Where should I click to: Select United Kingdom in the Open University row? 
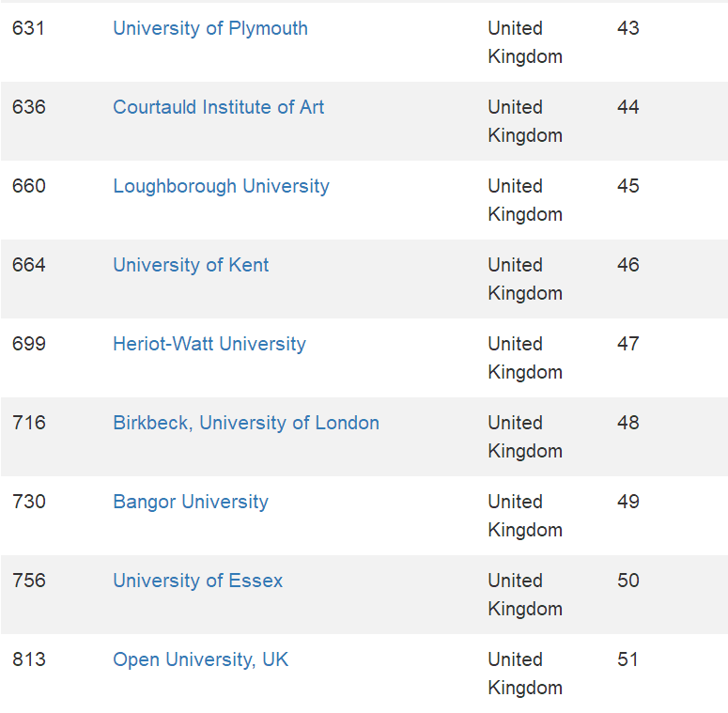pyautogui.click(x=524, y=674)
